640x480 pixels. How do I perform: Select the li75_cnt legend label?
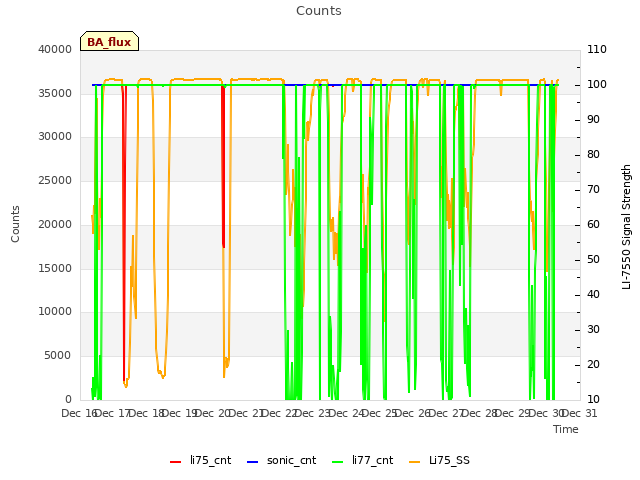point(210,460)
